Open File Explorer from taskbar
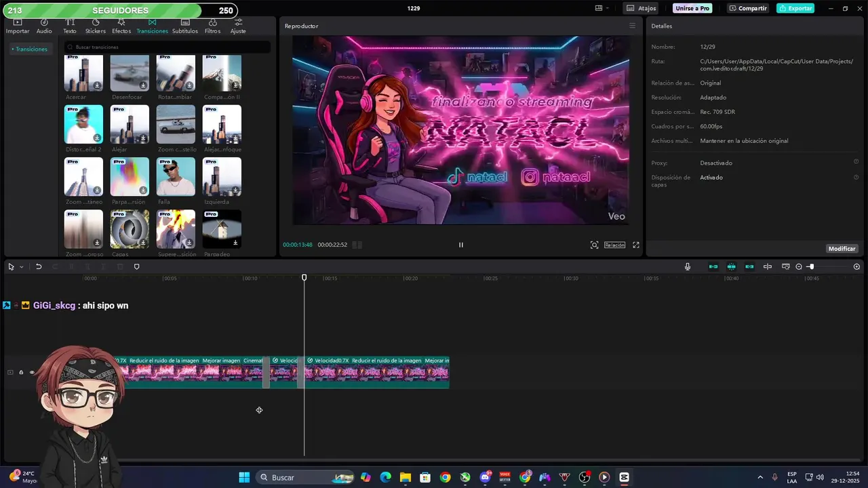Screen dimensions: 868x488 [x=405, y=477]
